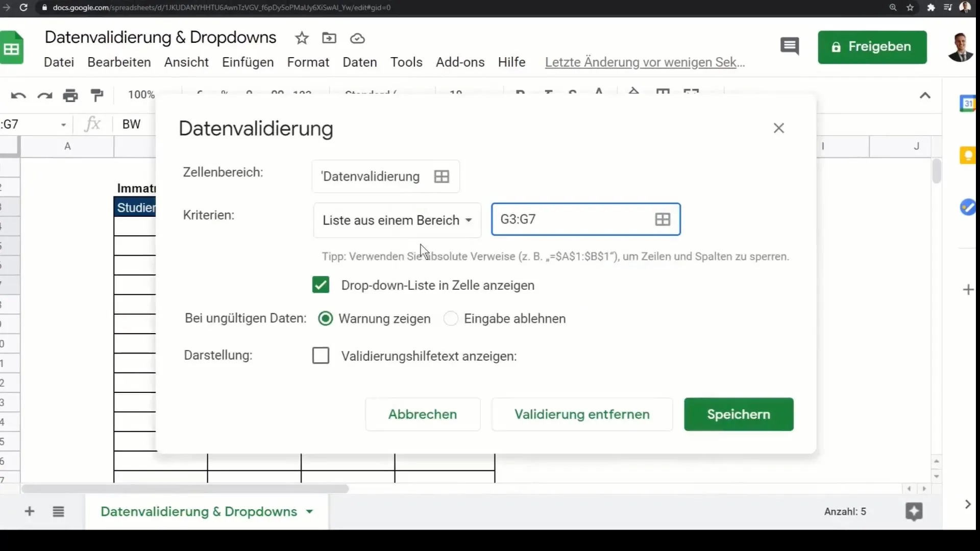This screenshot has height=551, width=980.
Task: Click the redo arrow in toolbar
Action: [x=45, y=95]
